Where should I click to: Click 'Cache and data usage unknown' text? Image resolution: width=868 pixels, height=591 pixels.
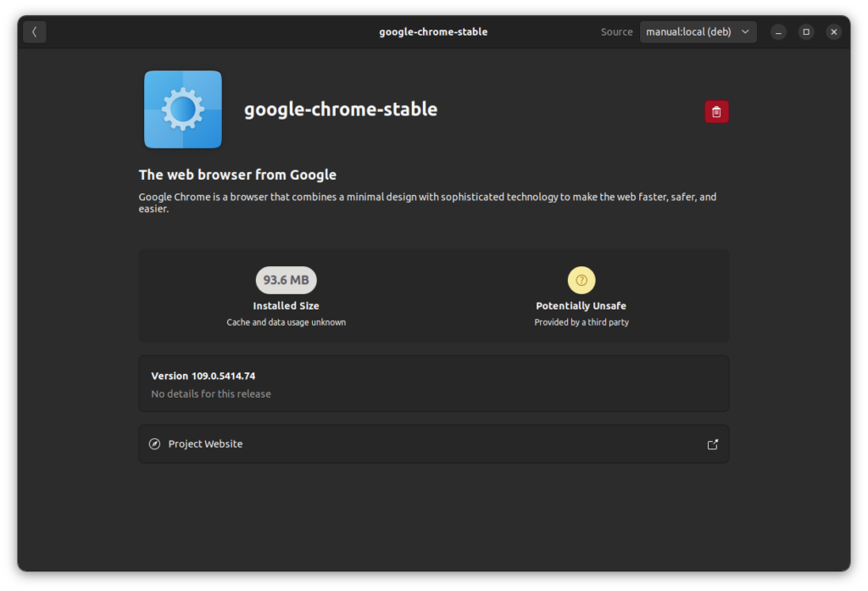tap(287, 322)
